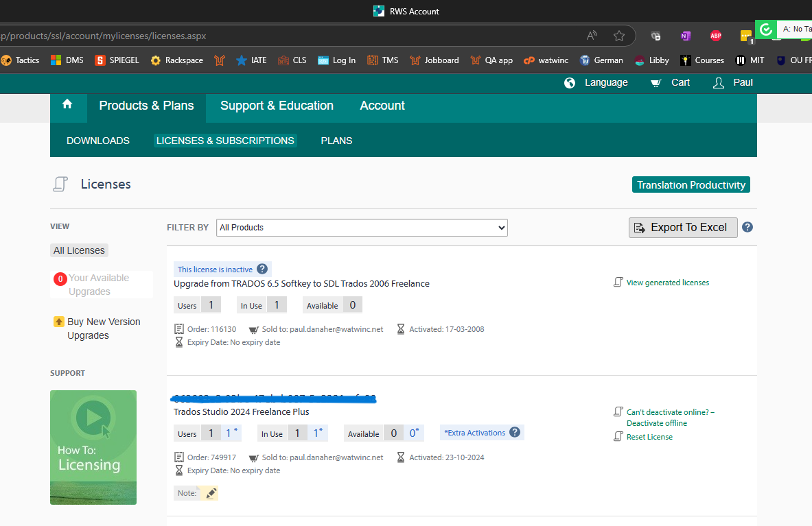812x526 pixels.
Task: Open the Support & Education tab
Action: (x=277, y=106)
